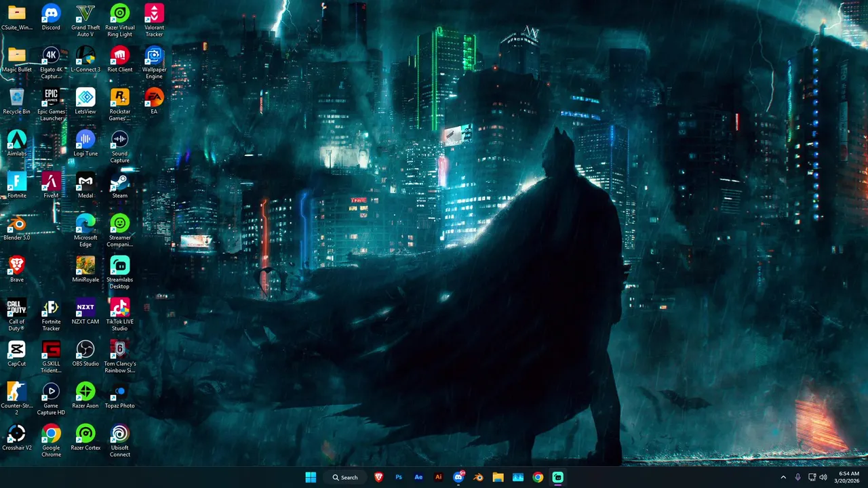
Task: Open the Brave desktop shortcut
Action: pyautogui.click(x=17, y=270)
